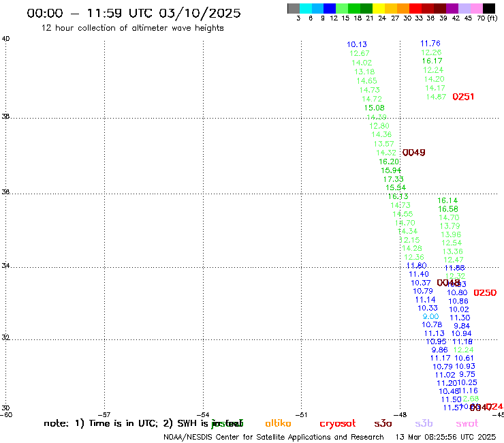Click the pink 70 ft legend swatch
Viewport: 504px width, 443px height.
click(476, 8)
